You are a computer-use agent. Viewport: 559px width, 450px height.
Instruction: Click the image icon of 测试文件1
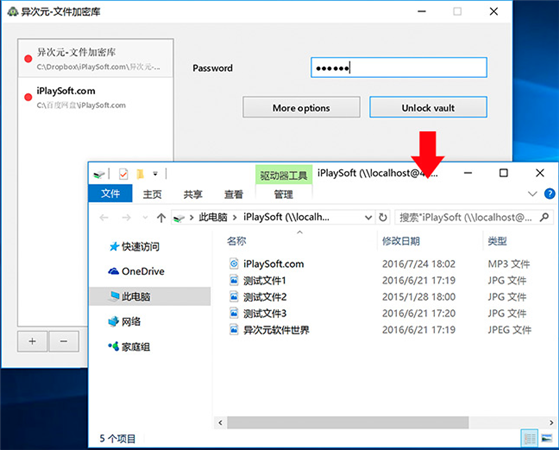tap(234, 280)
